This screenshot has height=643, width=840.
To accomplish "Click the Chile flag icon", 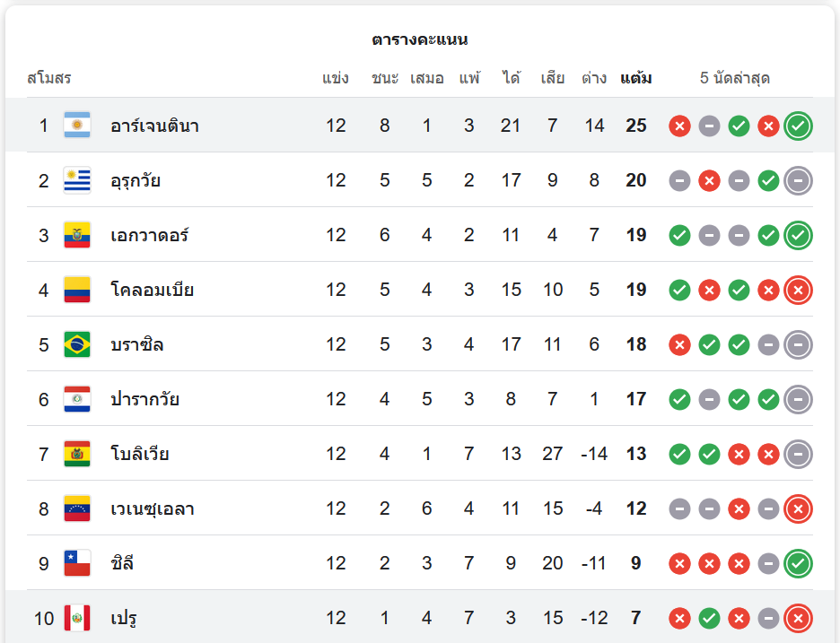I will point(77,563).
